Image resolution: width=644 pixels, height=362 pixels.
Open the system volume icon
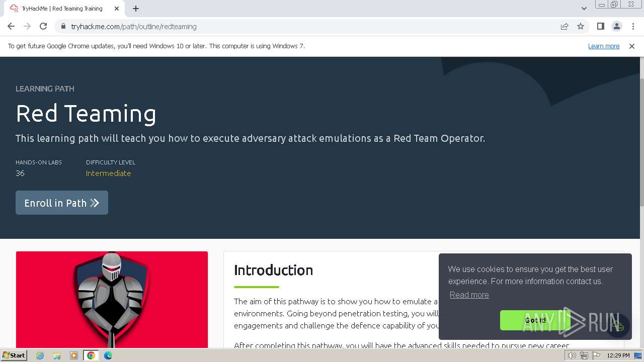coord(572,355)
